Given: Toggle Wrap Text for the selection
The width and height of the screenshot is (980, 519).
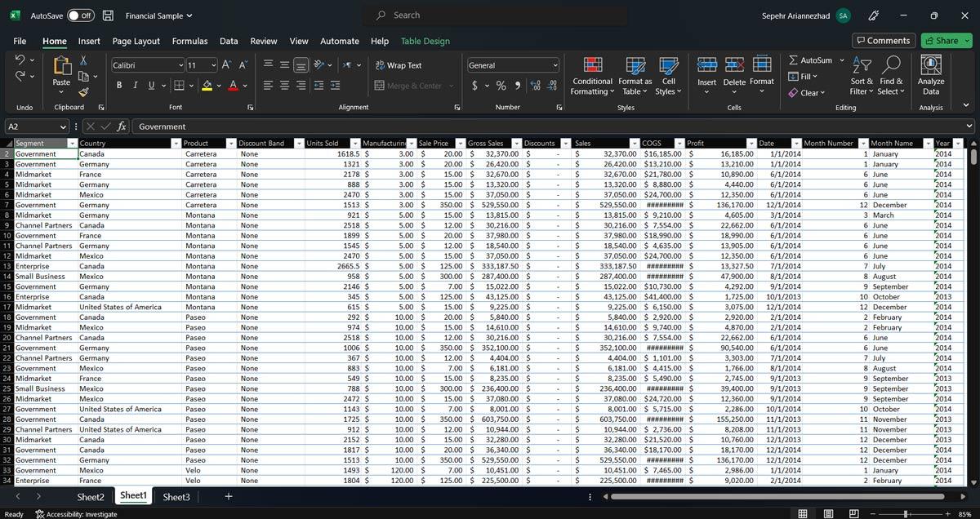Looking at the screenshot, I should pyautogui.click(x=399, y=64).
